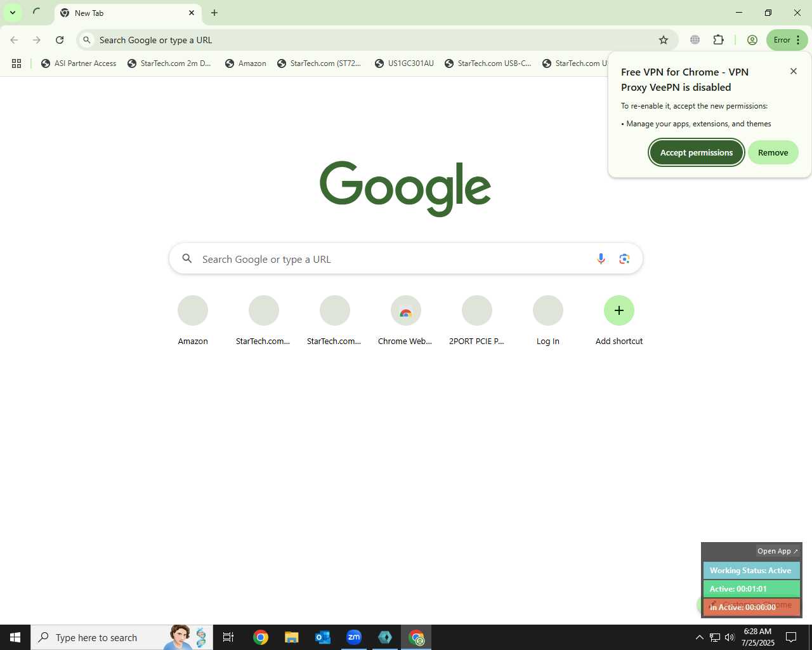Reload the current page
The width and height of the screenshot is (812, 650).
coord(60,40)
